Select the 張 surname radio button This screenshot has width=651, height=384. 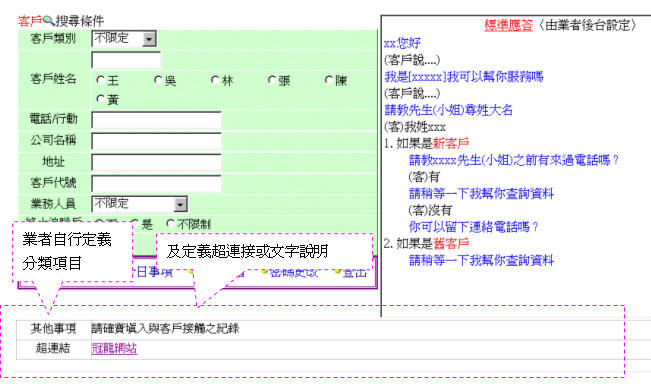(272, 79)
